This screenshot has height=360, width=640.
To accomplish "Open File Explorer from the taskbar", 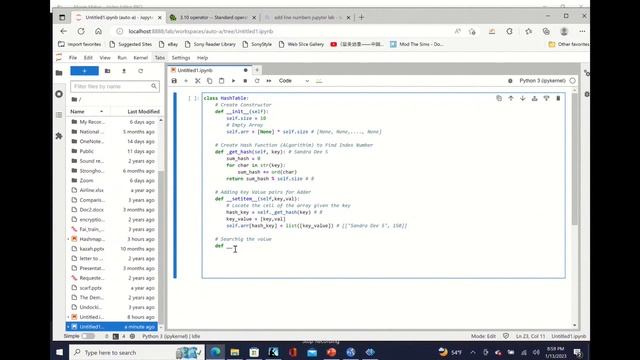I will [235, 352].
